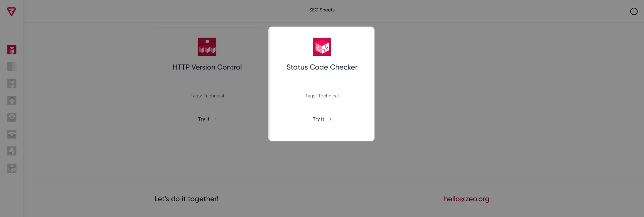Select the active red cube sidebar icon
This screenshot has width=644, height=217.
(12, 50)
